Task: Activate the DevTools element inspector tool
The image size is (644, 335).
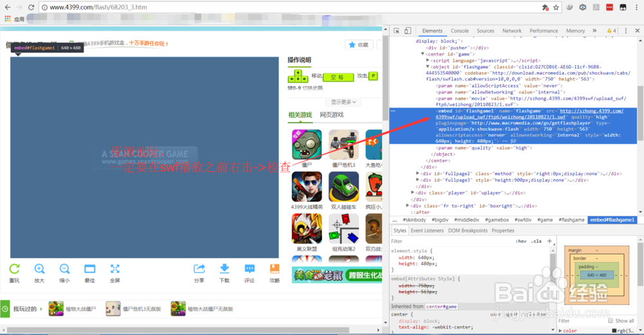Action: click(396, 31)
